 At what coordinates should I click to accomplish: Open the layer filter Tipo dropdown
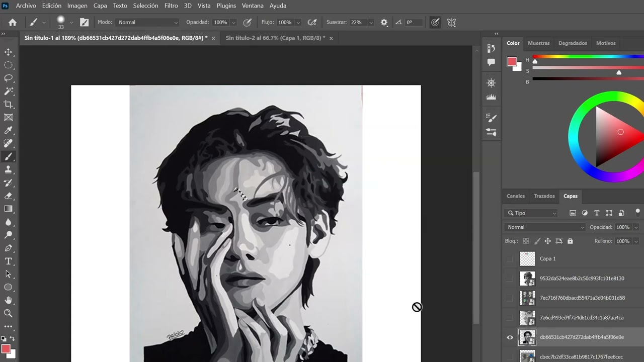click(x=532, y=213)
